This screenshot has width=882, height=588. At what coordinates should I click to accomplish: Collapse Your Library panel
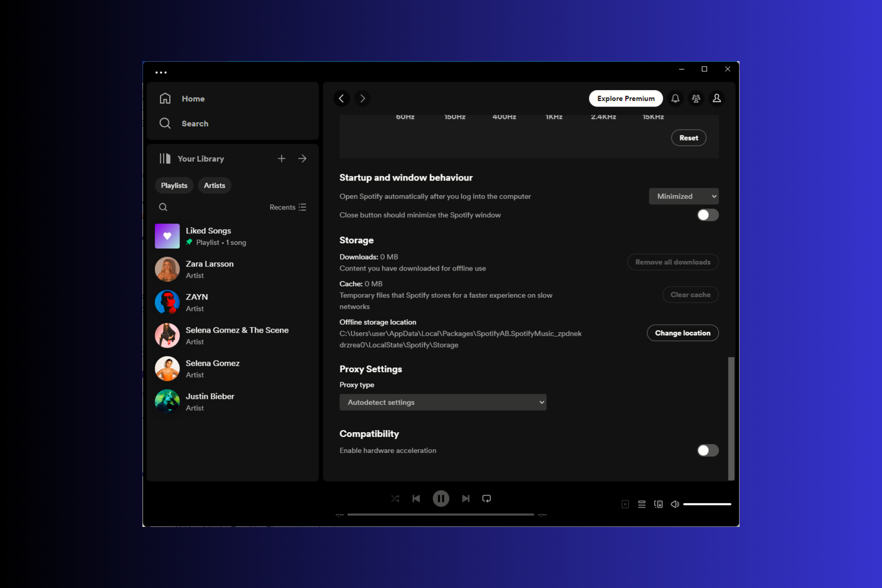pos(192,158)
